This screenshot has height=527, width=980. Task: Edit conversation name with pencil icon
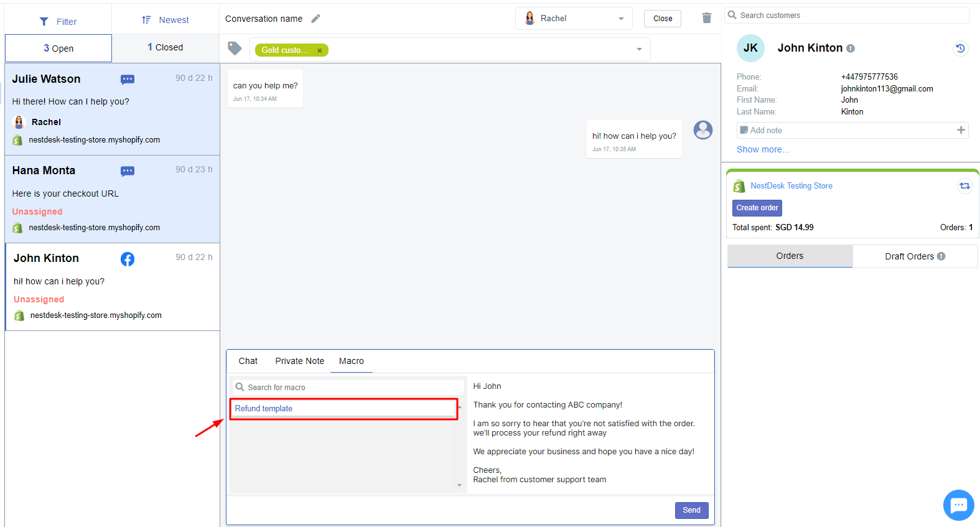315,19
